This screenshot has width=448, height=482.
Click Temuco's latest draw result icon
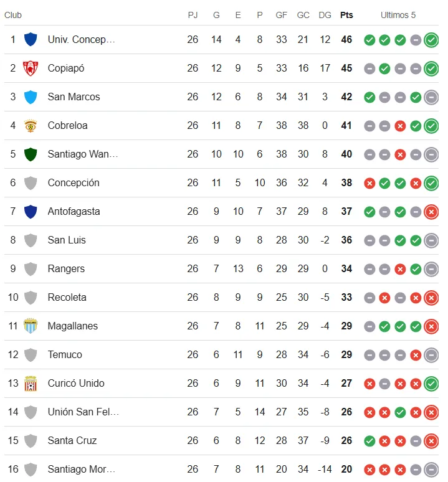point(431,355)
